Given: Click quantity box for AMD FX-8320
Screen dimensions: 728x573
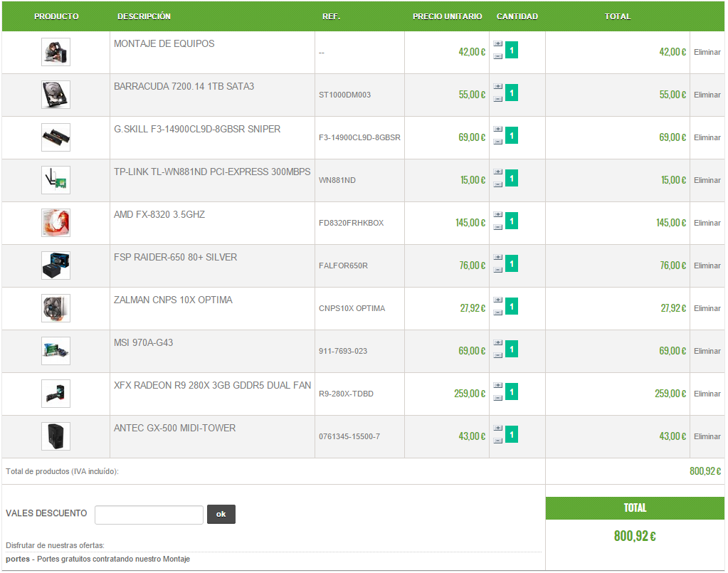Looking at the screenshot, I should pyautogui.click(x=512, y=221).
